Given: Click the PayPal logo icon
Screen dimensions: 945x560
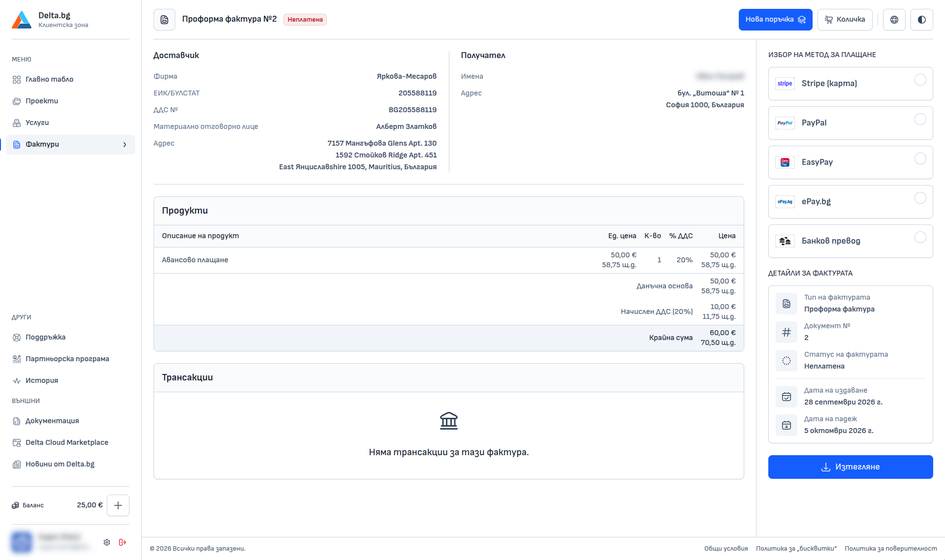Looking at the screenshot, I should [785, 123].
